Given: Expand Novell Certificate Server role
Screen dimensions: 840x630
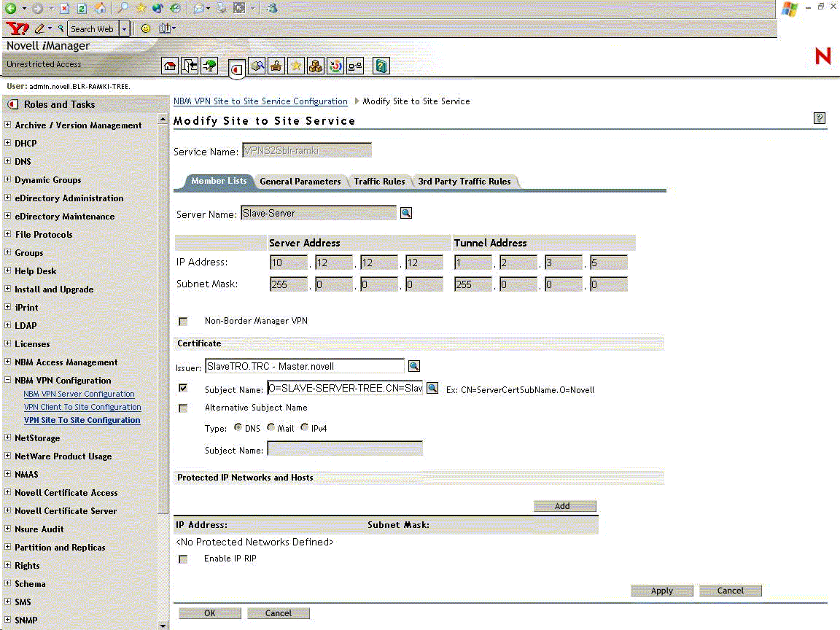Looking at the screenshot, I should tap(7, 510).
